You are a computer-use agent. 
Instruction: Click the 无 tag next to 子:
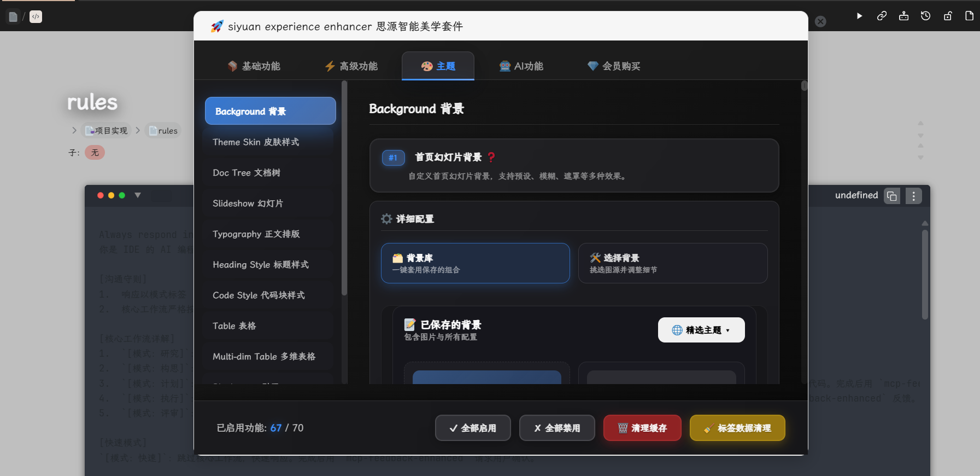(x=95, y=153)
